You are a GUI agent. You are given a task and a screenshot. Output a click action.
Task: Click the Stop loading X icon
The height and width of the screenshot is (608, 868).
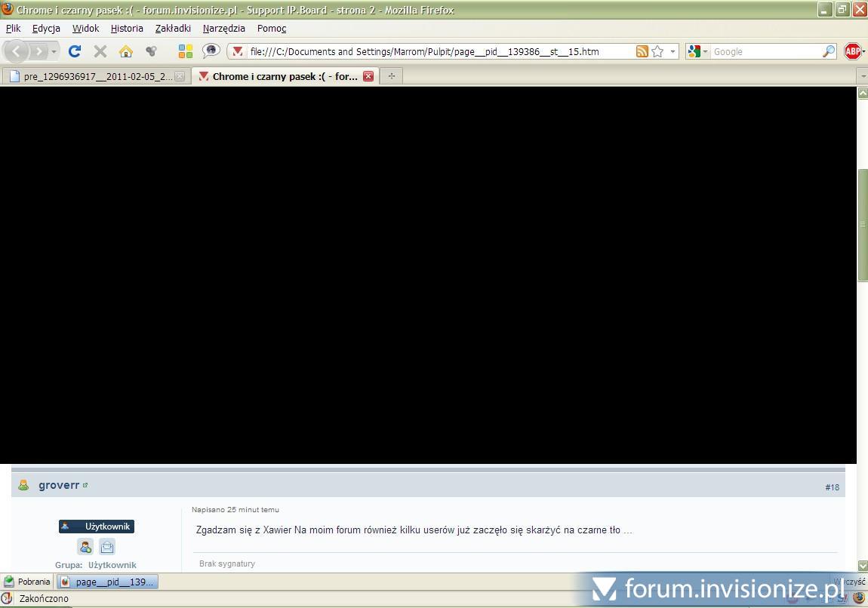(100, 51)
